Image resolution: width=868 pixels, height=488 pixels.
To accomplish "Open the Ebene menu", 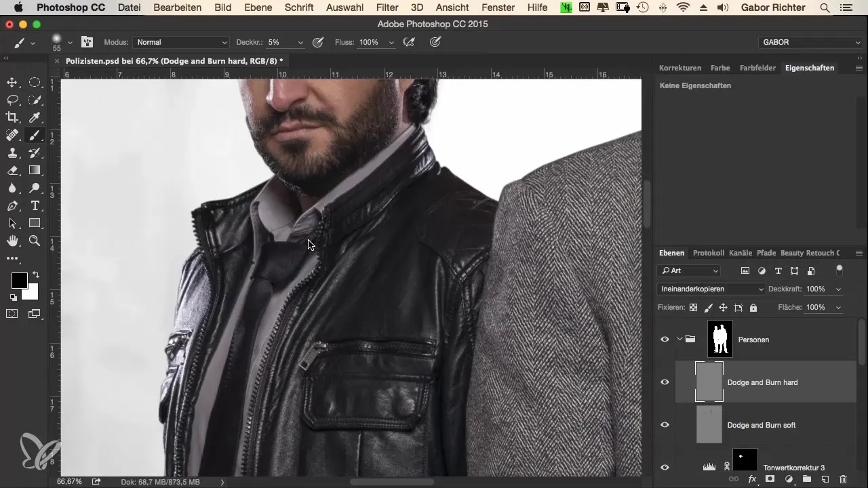I will [258, 7].
